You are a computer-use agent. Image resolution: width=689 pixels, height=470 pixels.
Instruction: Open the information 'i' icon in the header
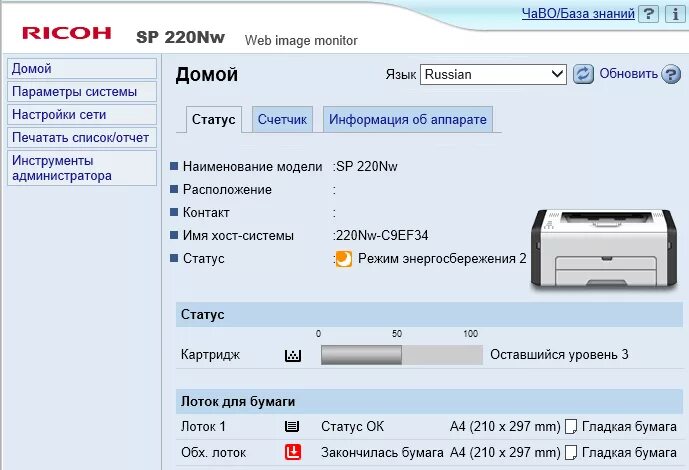point(675,14)
